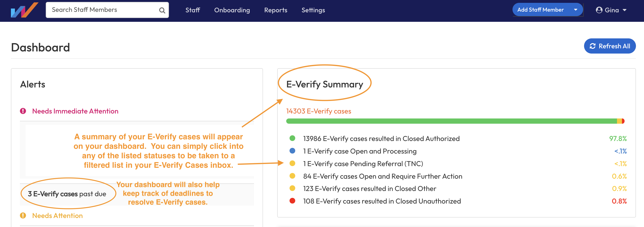Click the yellow Needs Attention alert icon
Image resolution: width=644 pixels, height=227 pixels.
(x=23, y=215)
